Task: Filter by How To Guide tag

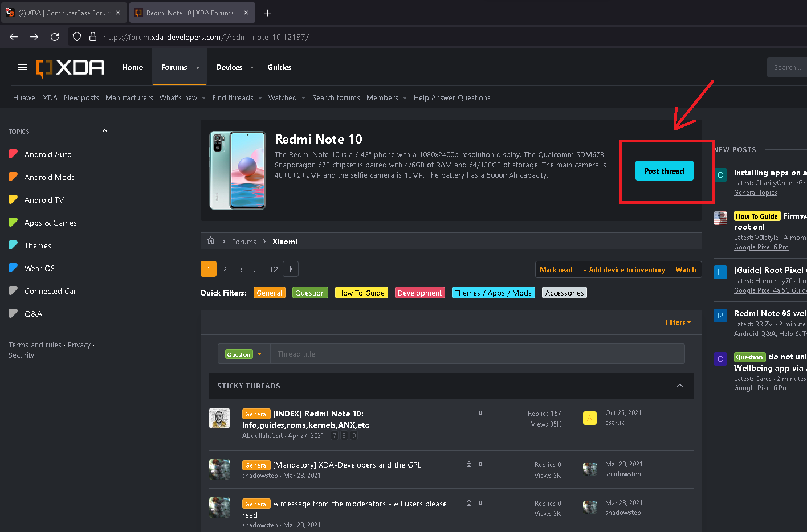Action: click(x=361, y=293)
